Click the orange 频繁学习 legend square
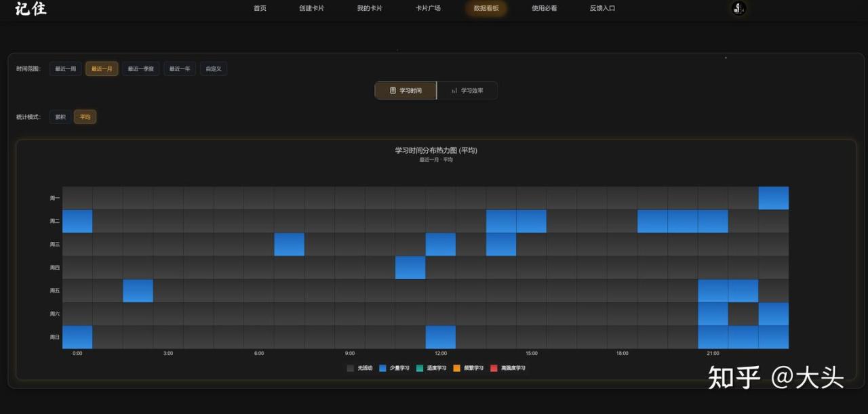The height and width of the screenshot is (414, 868). pyautogui.click(x=457, y=368)
